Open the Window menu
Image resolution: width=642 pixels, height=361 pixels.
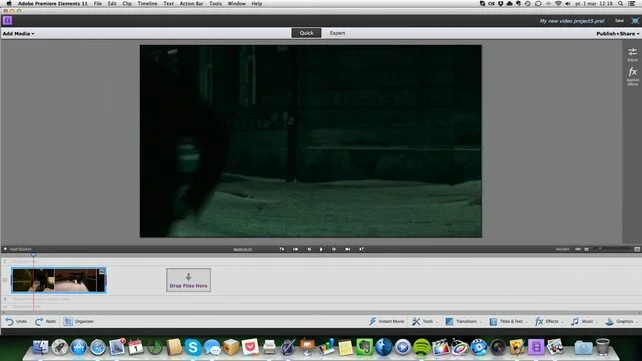[237, 3]
